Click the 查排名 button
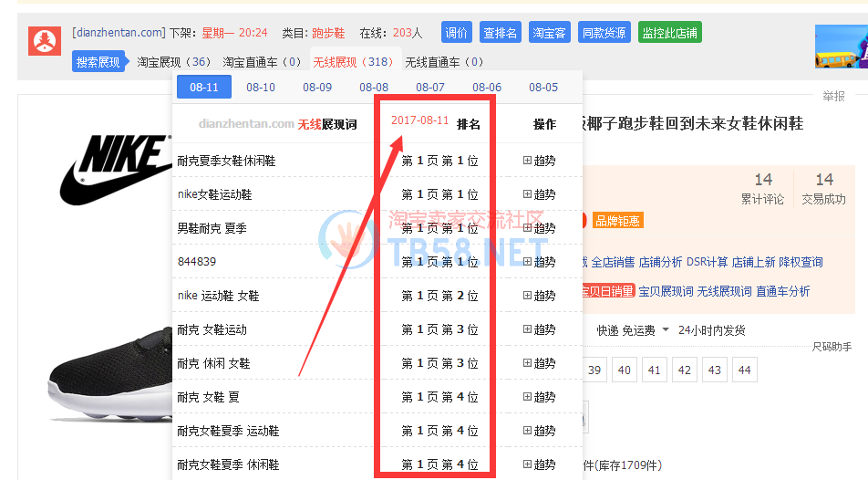Viewport: 868px width, 480px height. (x=500, y=33)
